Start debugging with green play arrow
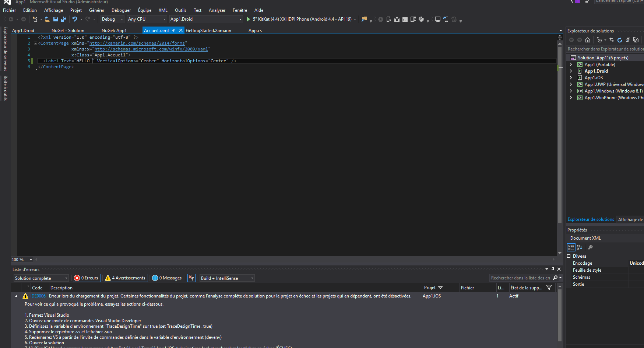Viewport: 644px width, 348px height. 249,19
